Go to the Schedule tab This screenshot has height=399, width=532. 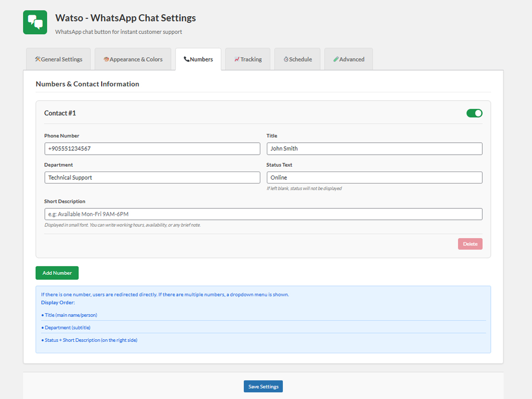297,59
